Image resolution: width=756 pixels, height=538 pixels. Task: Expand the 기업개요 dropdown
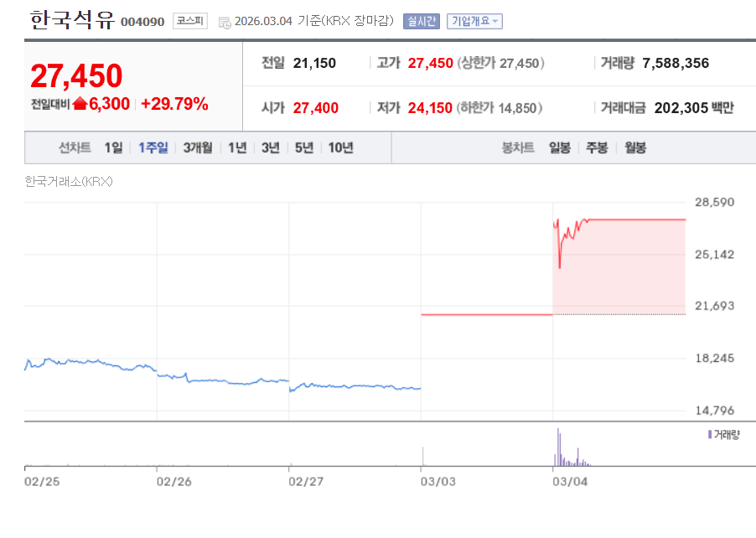click(x=474, y=22)
